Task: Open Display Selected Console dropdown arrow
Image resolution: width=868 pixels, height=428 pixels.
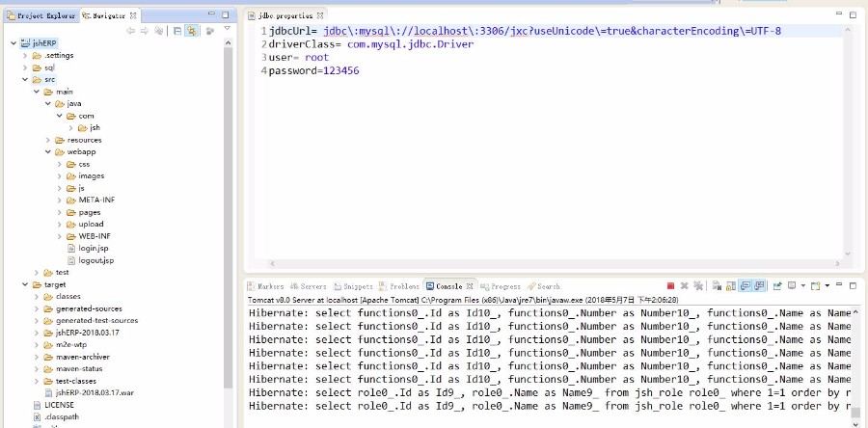Action: (x=803, y=286)
